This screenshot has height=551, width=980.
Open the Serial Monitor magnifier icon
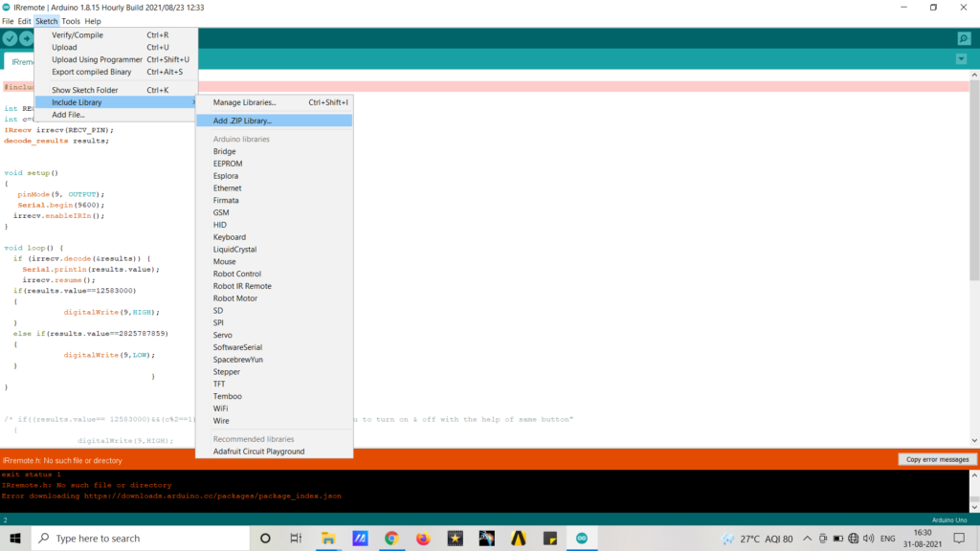pyautogui.click(x=965, y=38)
